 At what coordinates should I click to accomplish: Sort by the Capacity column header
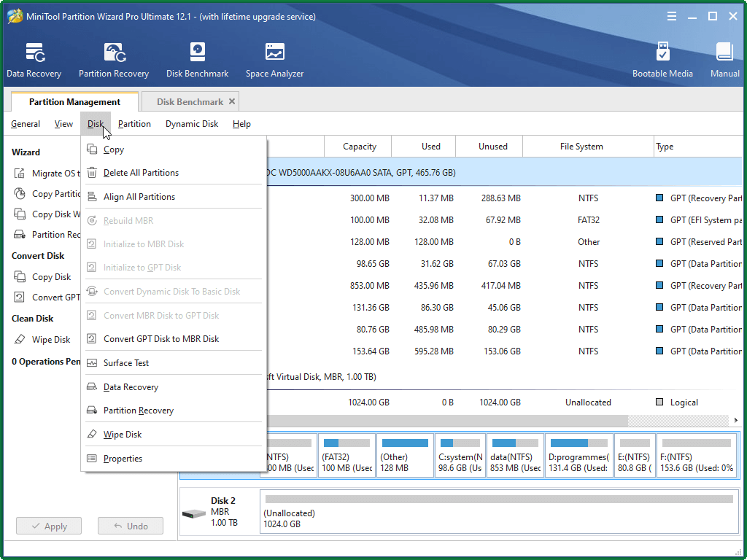pos(357,146)
